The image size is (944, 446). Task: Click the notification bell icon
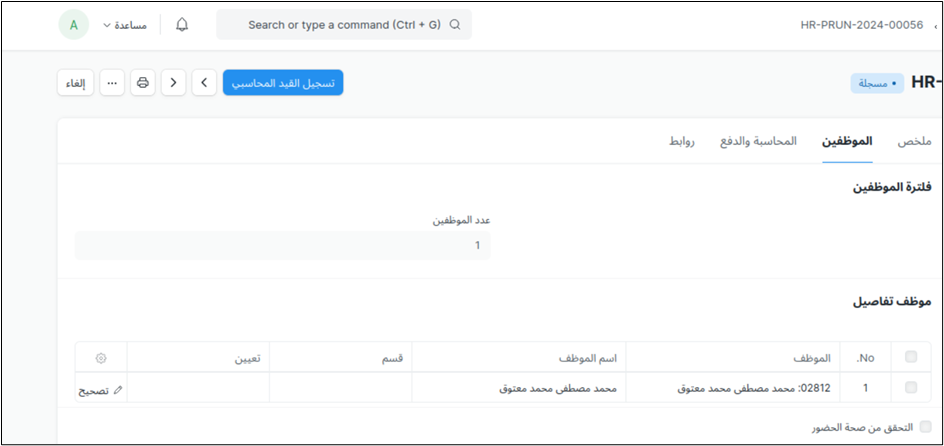182,25
